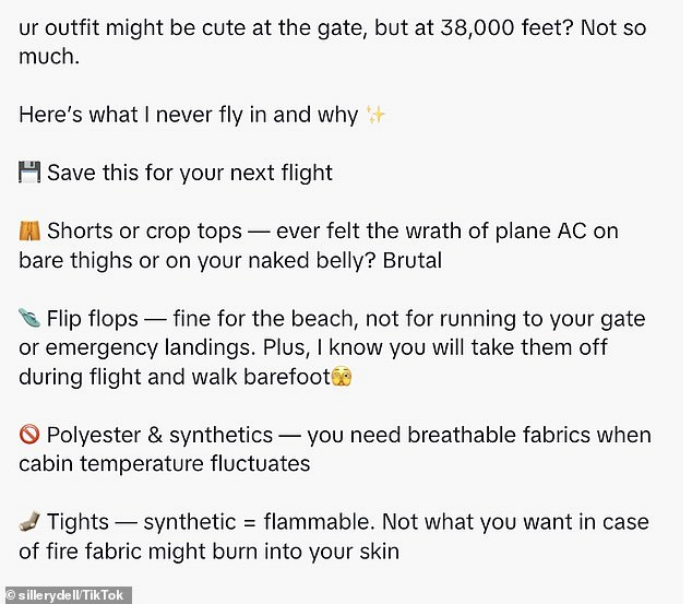Click the flip flop sandal emoji
This screenshot has height=604, width=692.
pyautogui.click(x=30, y=318)
